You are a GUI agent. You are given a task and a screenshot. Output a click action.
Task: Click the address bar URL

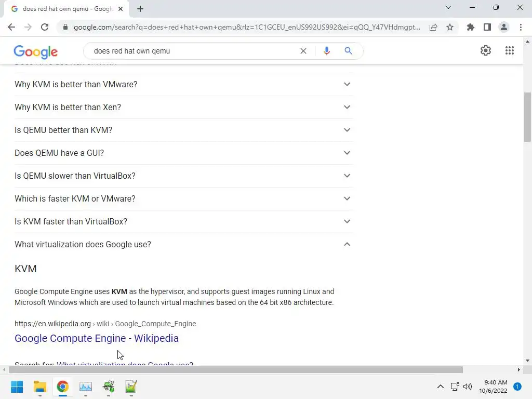(247, 27)
